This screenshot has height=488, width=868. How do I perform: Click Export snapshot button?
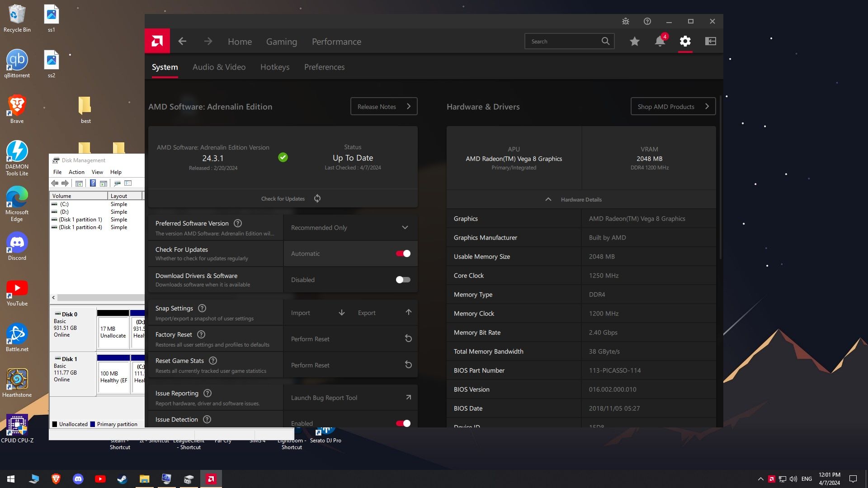(384, 313)
